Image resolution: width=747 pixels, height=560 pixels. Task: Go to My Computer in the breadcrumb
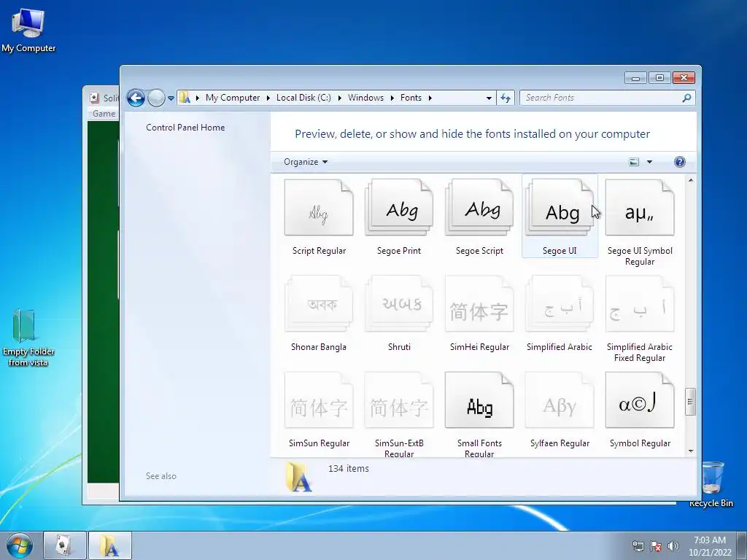(x=233, y=98)
